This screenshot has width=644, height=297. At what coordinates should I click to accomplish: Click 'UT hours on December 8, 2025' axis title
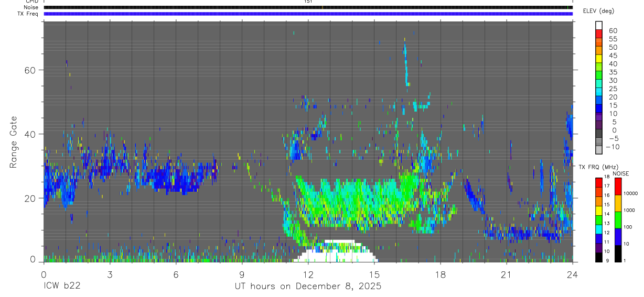tap(308, 287)
